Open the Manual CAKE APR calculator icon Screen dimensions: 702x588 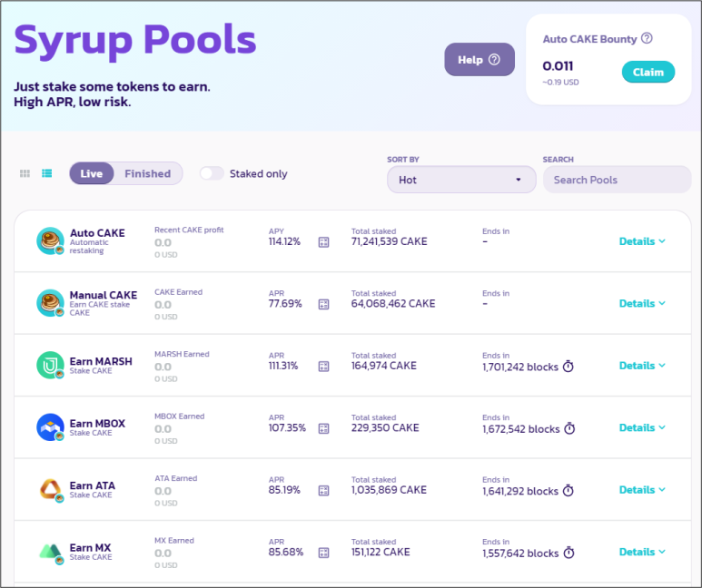click(x=323, y=304)
